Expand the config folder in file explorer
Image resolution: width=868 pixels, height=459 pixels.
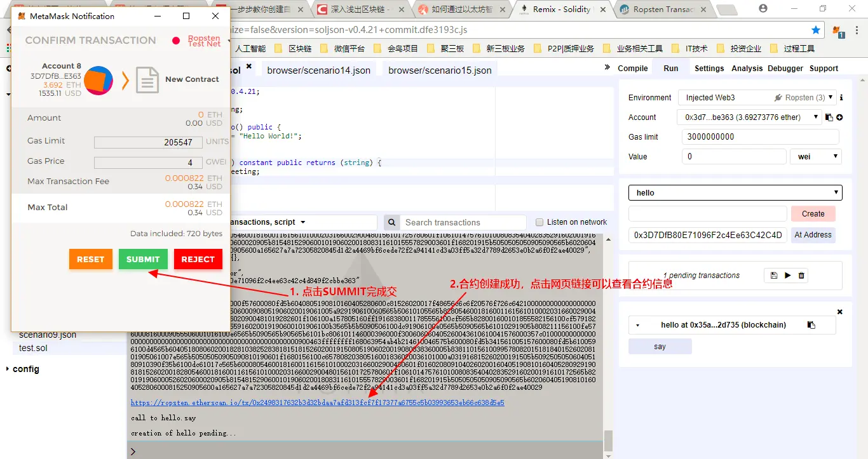click(25, 369)
